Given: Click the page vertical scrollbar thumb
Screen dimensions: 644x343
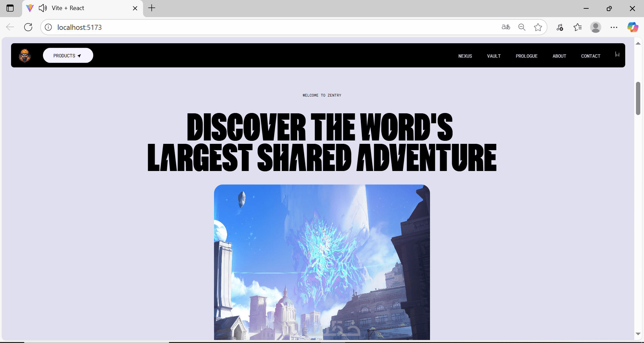Looking at the screenshot, I should pos(638,98).
